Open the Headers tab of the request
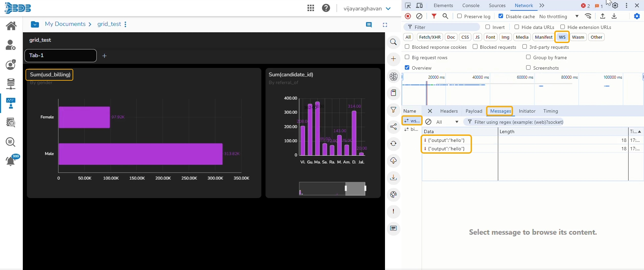This screenshot has height=270, width=644. coord(449,111)
